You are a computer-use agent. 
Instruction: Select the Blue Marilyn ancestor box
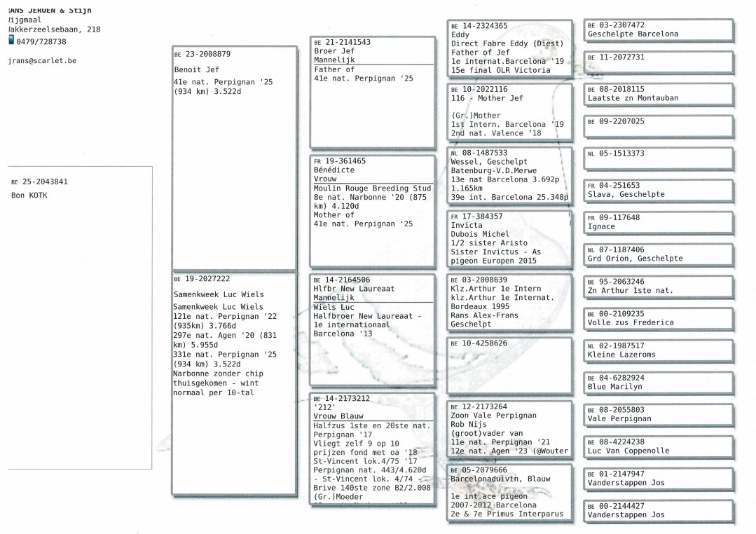(x=659, y=383)
